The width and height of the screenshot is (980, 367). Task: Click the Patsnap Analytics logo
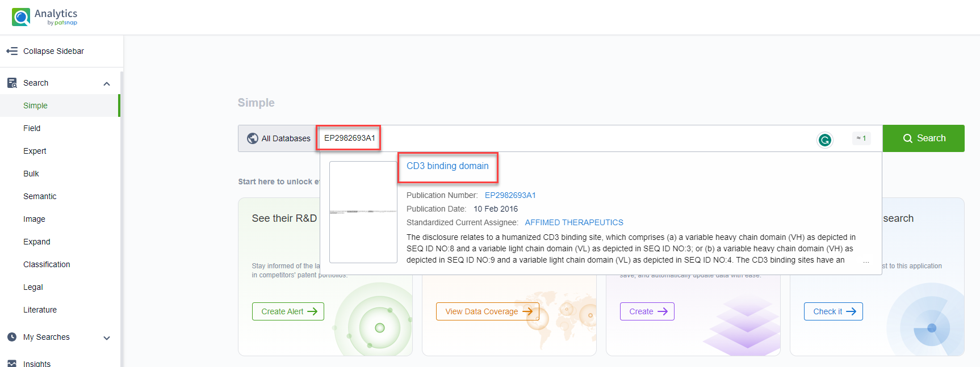click(44, 17)
